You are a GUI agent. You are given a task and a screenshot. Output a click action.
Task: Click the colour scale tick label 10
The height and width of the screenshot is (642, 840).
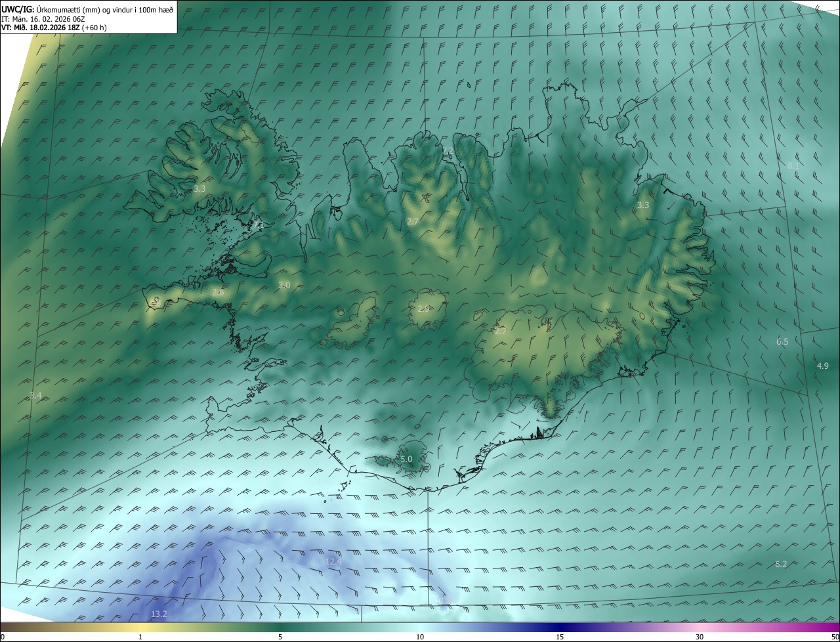click(420, 637)
